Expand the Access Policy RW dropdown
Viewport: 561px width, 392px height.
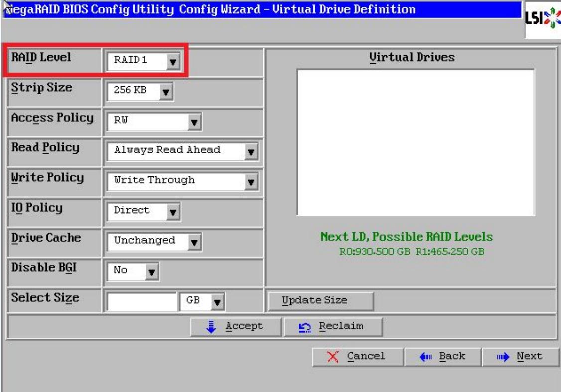click(x=154, y=121)
